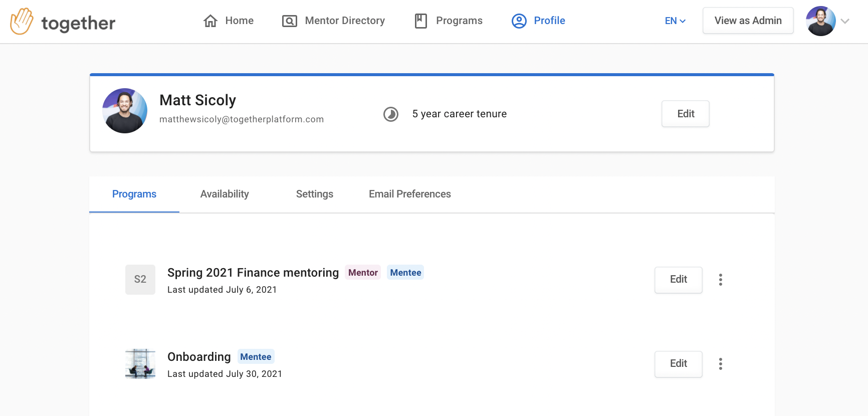Switch to the Programs tab
Image resolution: width=868 pixels, height=416 pixels.
pos(134,194)
